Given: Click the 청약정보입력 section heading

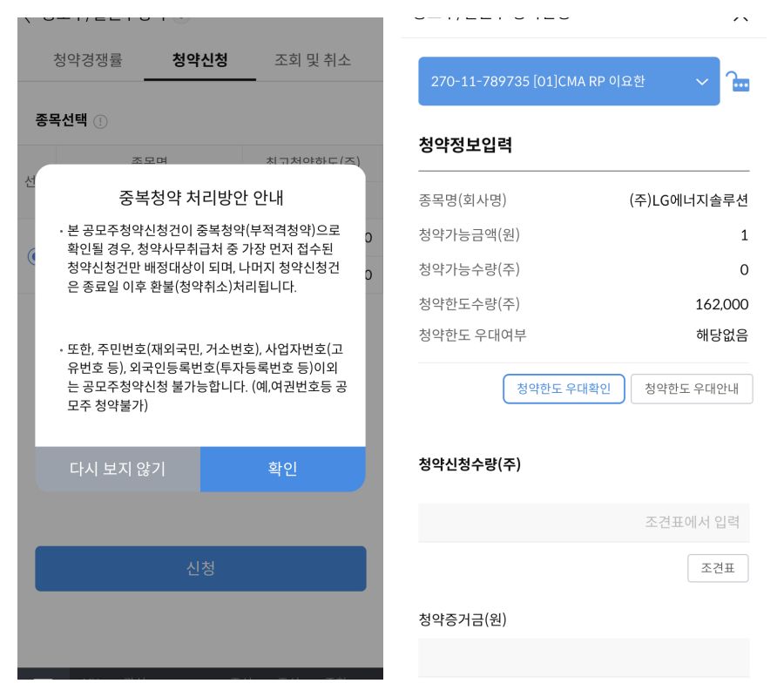Looking at the screenshot, I should 465,145.
